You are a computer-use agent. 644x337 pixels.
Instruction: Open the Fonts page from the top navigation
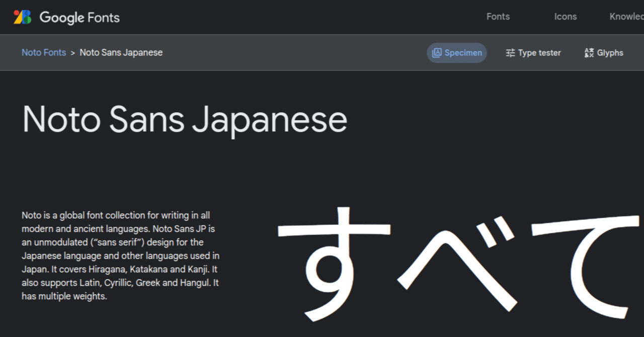pyautogui.click(x=498, y=17)
